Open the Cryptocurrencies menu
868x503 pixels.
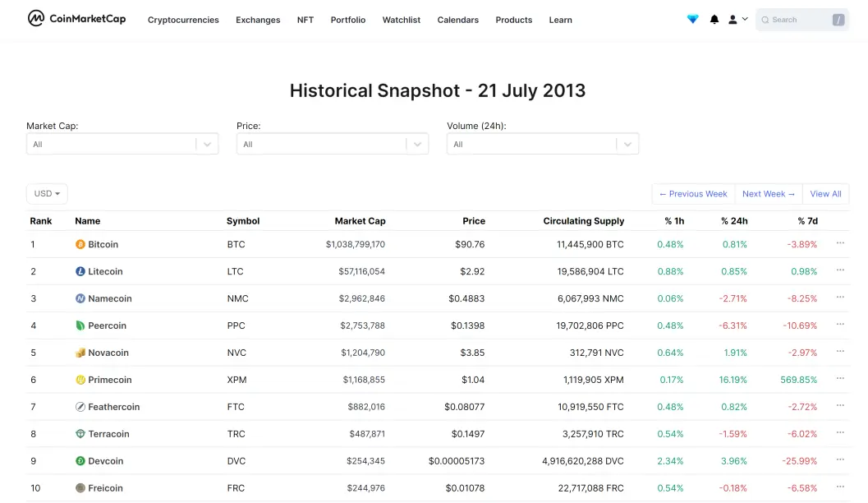183,20
